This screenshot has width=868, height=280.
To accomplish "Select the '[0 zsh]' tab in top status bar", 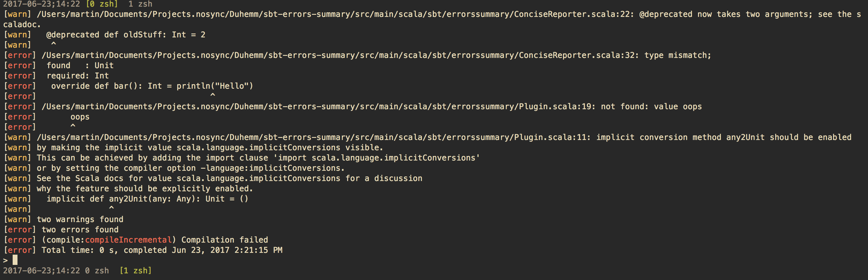I will 102,4.
